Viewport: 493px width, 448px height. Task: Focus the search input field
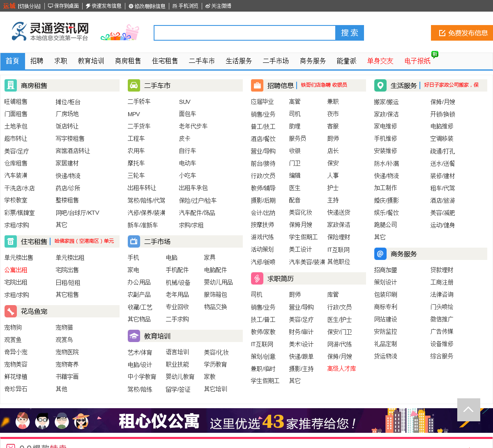(x=244, y=33)
